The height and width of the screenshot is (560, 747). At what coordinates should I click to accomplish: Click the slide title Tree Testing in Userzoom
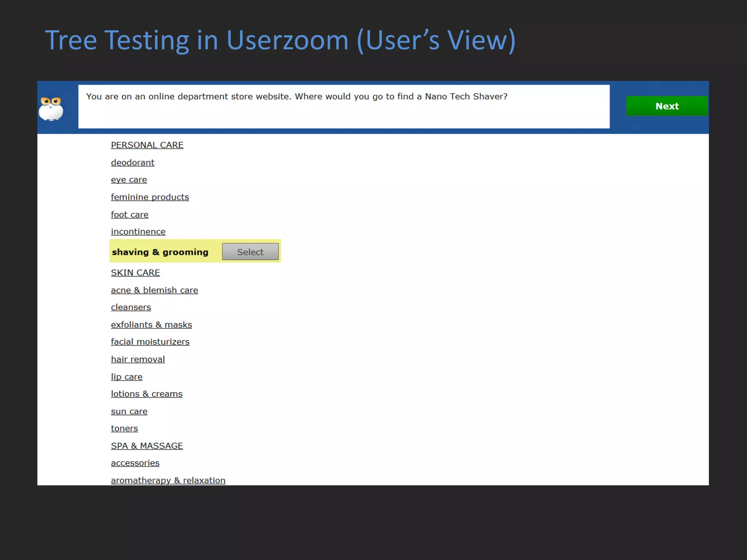click(x=280, y=40)
